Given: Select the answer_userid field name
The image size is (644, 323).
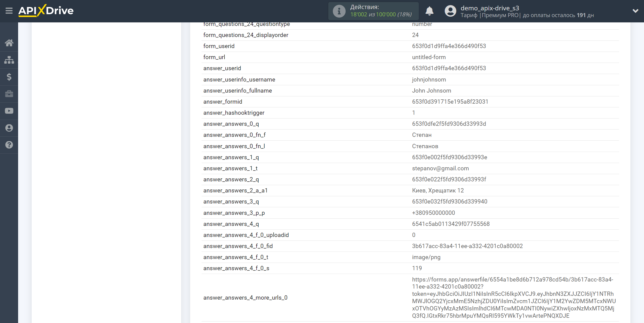Looking at the screenshot, I should tap(222, 68).
